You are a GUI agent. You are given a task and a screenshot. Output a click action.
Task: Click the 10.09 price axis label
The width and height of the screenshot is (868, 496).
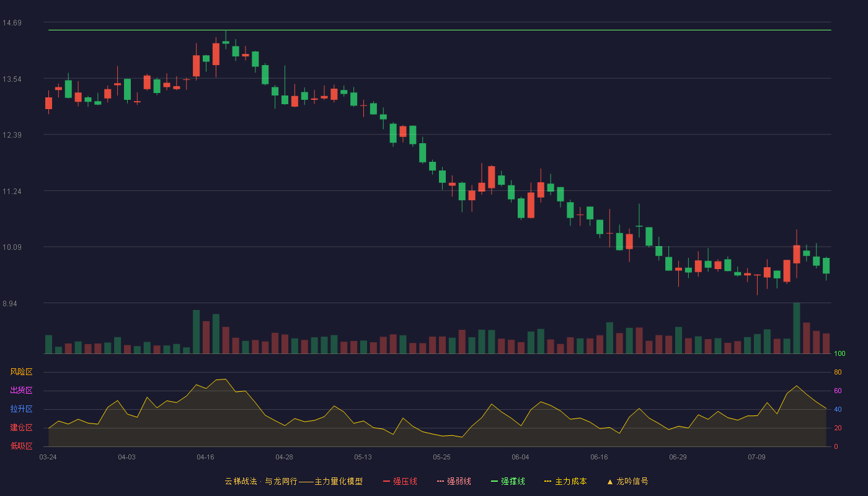(12, 247)
